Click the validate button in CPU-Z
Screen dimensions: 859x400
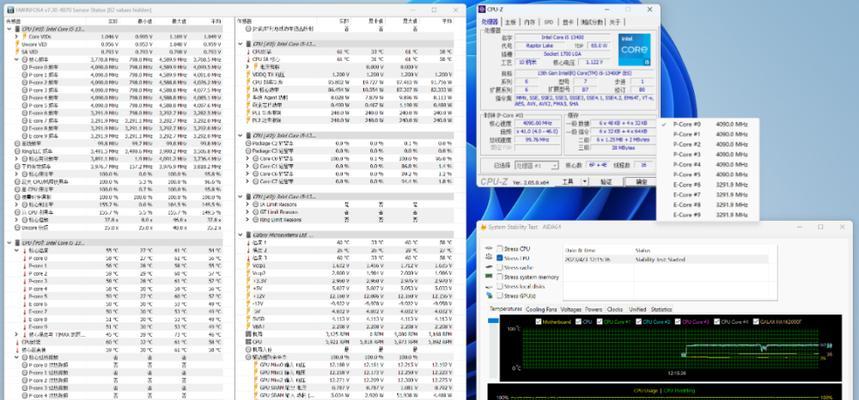(605, 181)
